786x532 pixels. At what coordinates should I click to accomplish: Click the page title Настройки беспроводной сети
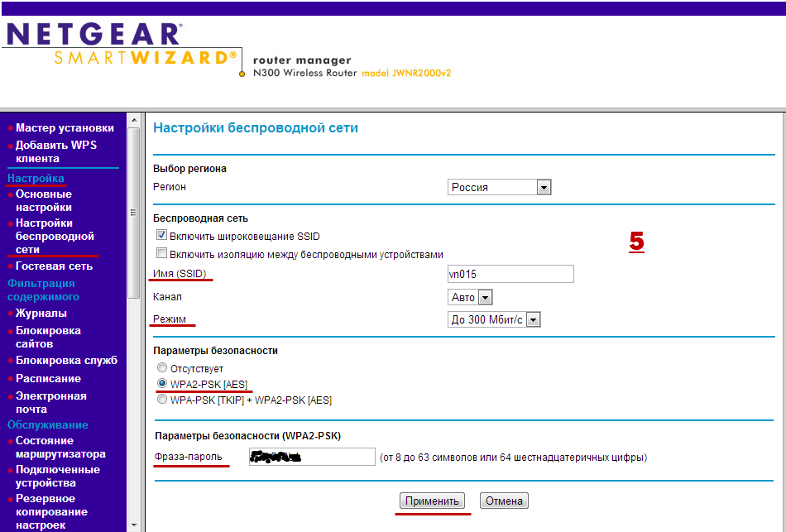[256, 128]
